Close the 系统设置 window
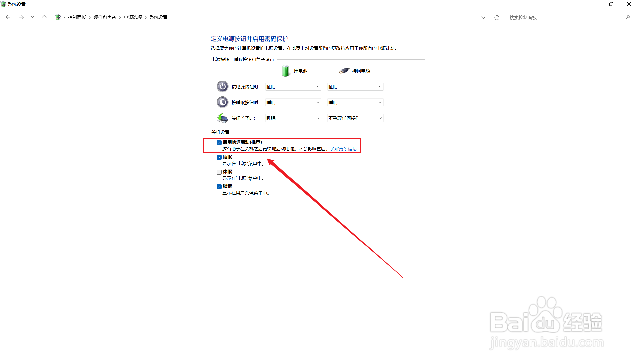Screen dimensions: 638x364 pos(629,4)
